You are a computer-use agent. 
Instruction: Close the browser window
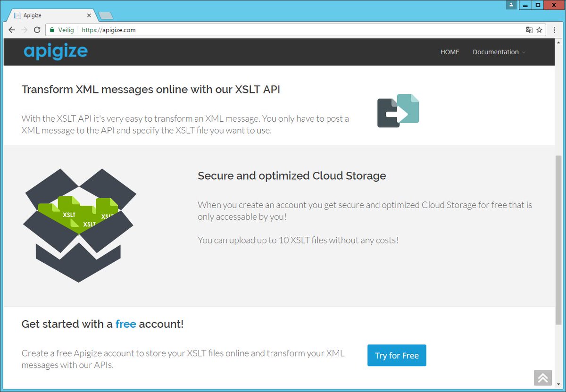point(553,5)
